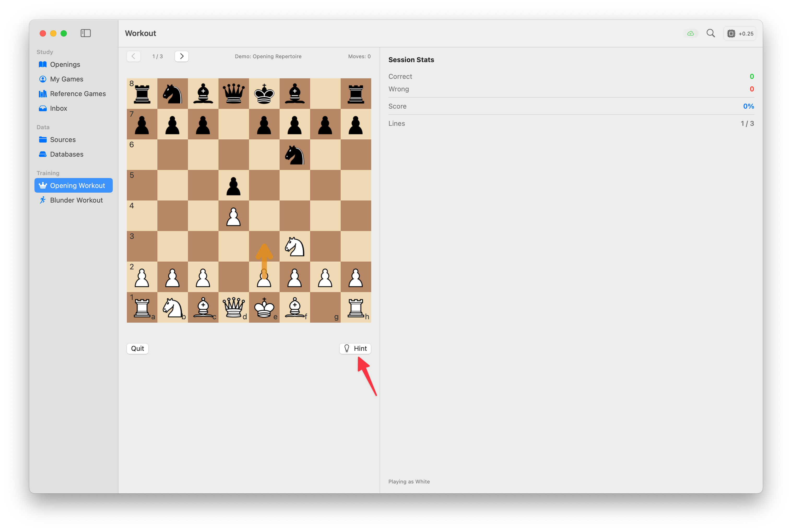Open Databases in the sidebar
792x532 pixels.
pos(67,154)
